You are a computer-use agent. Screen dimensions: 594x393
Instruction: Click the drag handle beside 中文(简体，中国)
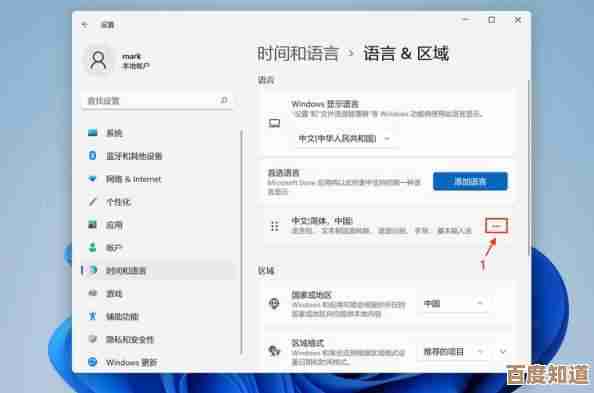point(275,226)
